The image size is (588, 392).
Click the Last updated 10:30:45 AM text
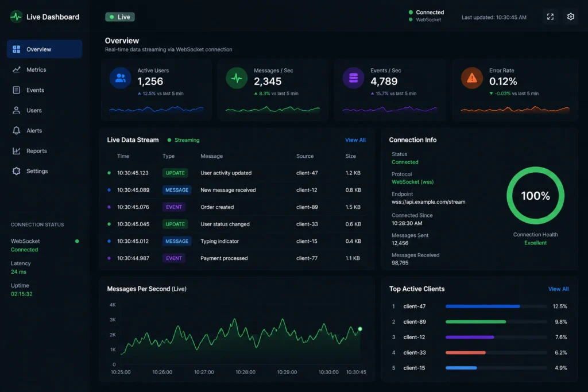click(x=494, y=17)
